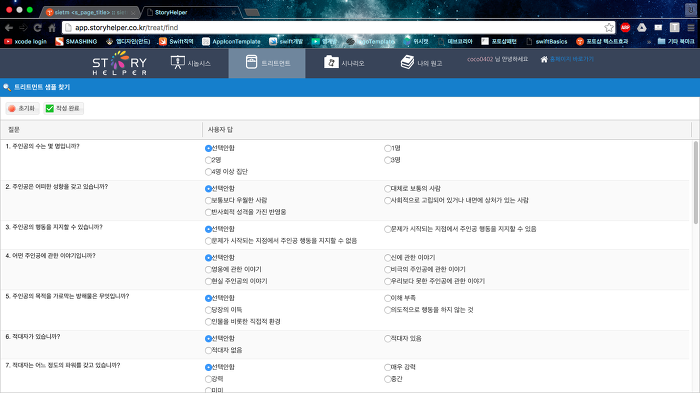Image resolution: width=700 pixels, height=393 pixels.
Task: Click the Google Drive extension icon
Action: pos(642,28)
